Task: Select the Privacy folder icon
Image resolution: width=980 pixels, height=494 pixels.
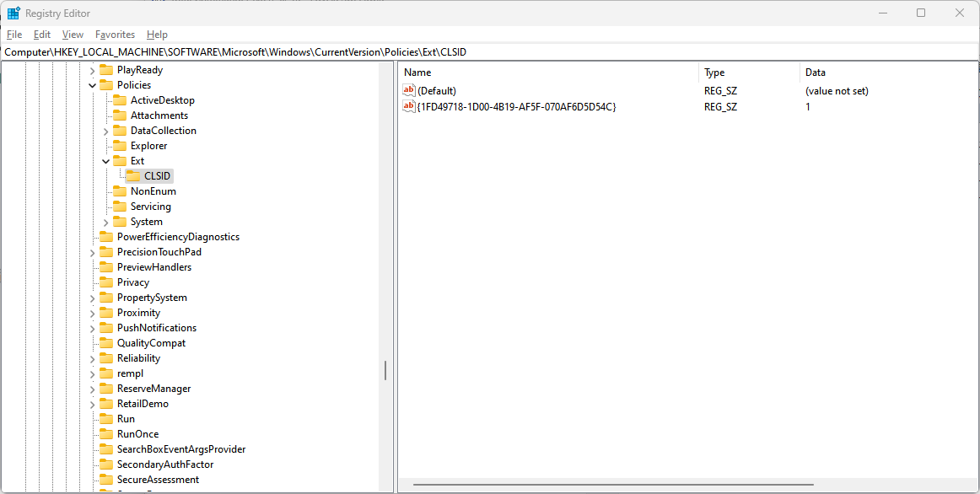Action: pos(106,282)
